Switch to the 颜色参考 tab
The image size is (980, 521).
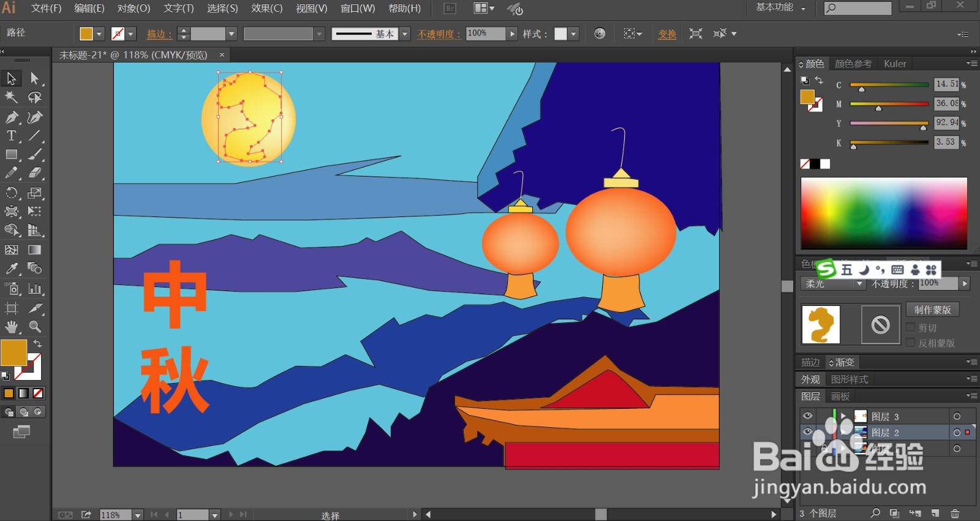853,64
